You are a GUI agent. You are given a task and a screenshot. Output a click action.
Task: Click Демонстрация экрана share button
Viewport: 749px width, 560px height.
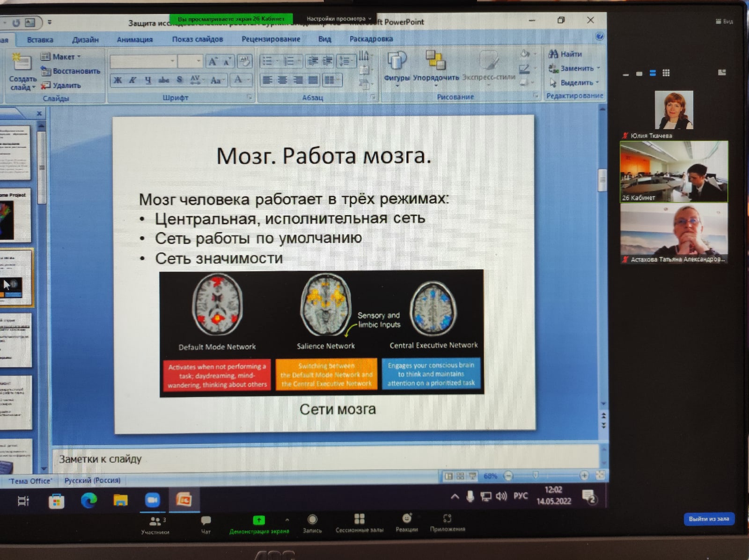(259, 524)
